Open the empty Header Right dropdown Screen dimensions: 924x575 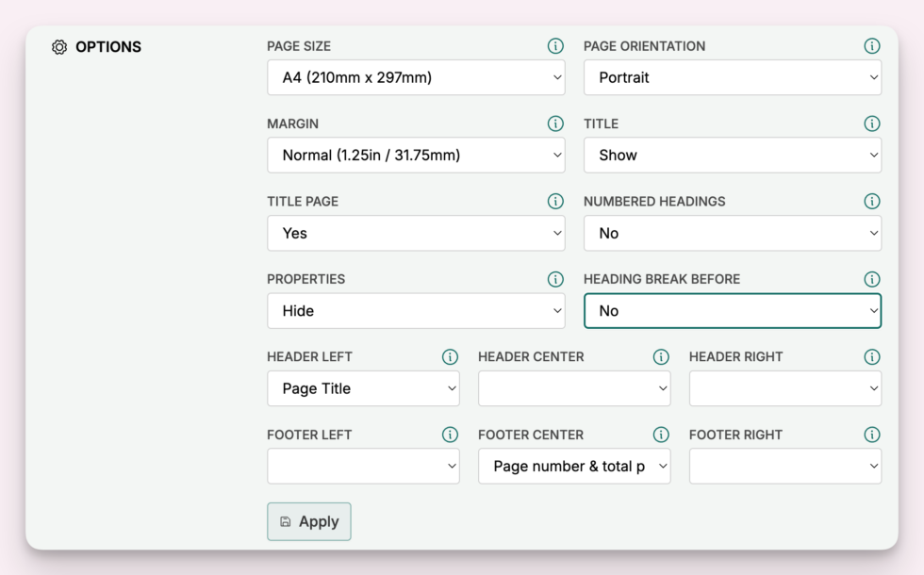pos(785,388)
